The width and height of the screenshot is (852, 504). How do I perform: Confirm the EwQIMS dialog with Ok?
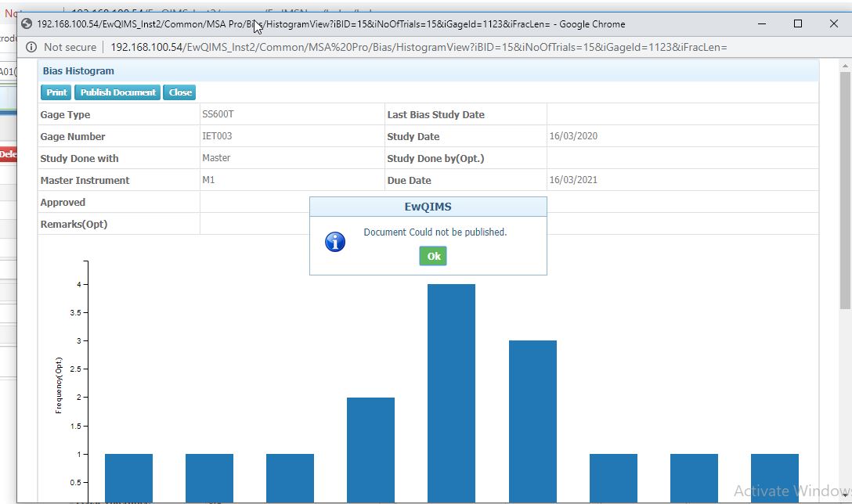coord(433,257)
